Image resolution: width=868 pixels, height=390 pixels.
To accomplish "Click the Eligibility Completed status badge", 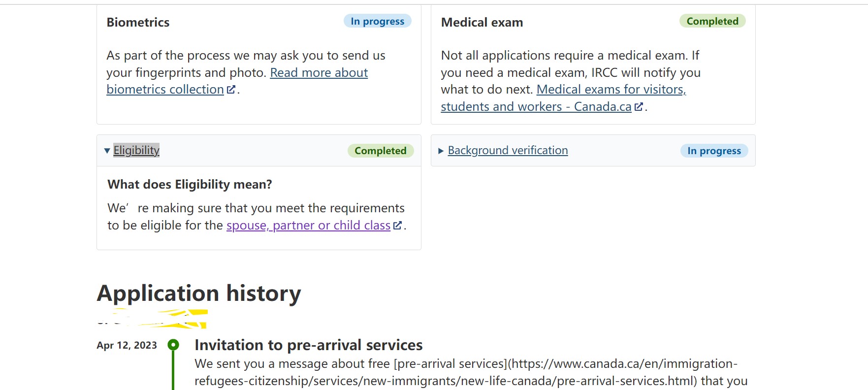I will coord(381,151).
